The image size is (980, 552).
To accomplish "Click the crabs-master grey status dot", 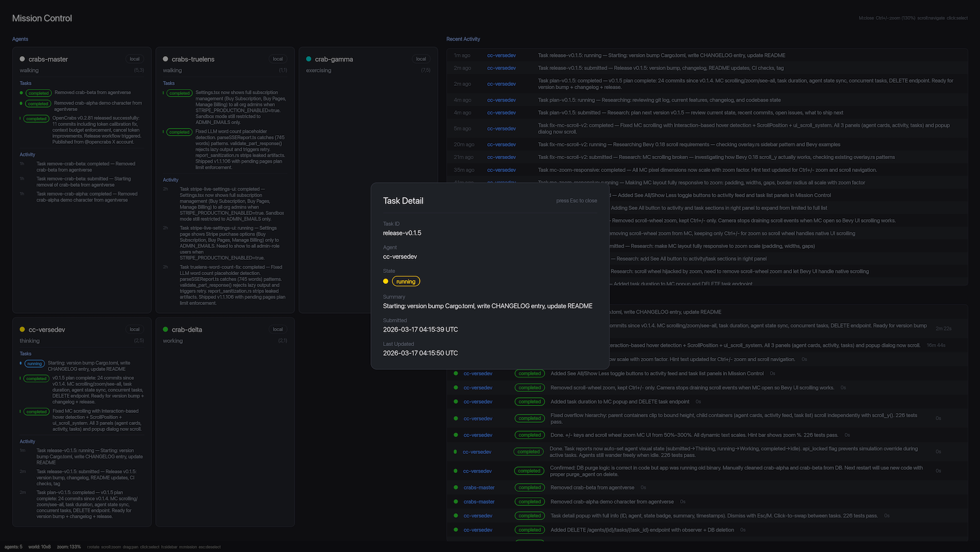I will click(x=22, y=59).
